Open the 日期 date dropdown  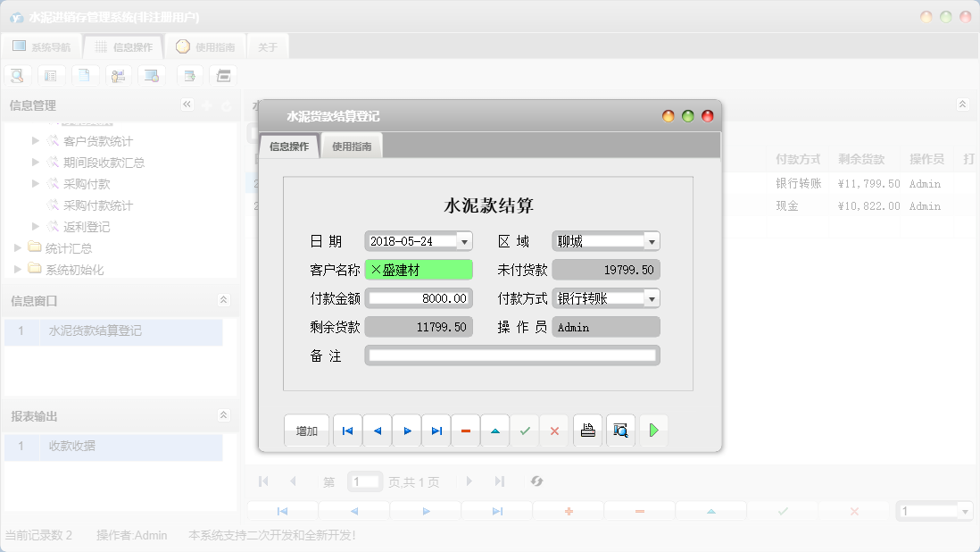(x=465, y=240)
